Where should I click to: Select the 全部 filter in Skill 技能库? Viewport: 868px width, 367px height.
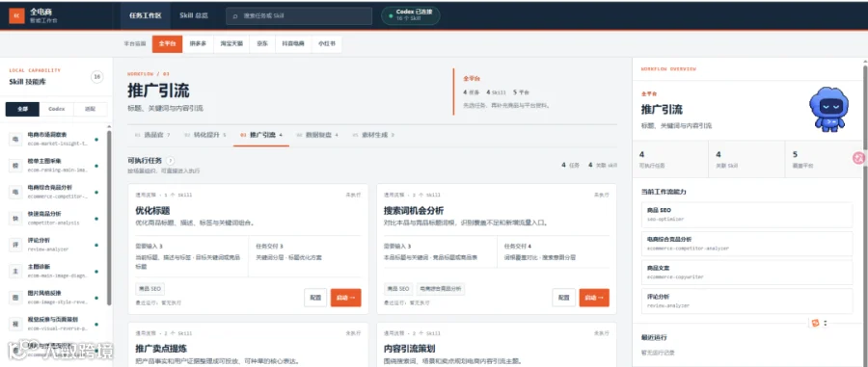pyautogui.click(x=23, y=109)
